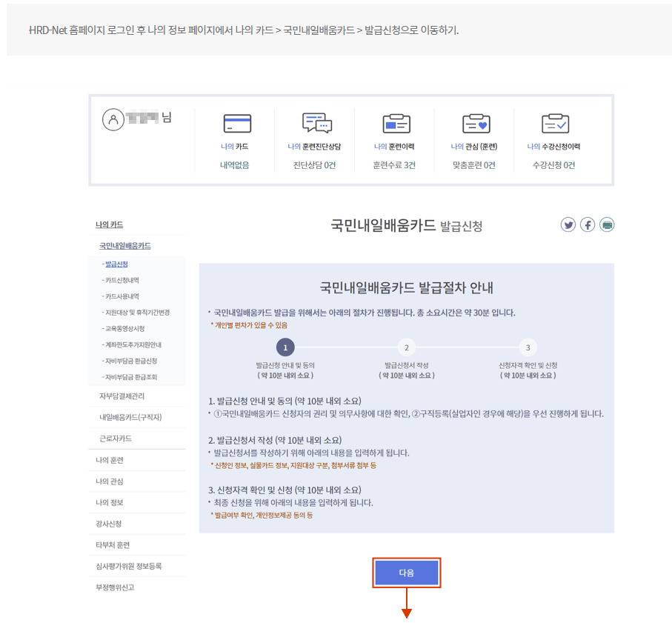This screenshot has width=672, height=623.
Task: Click the print icon near the page title
Action: pos(606,224)
